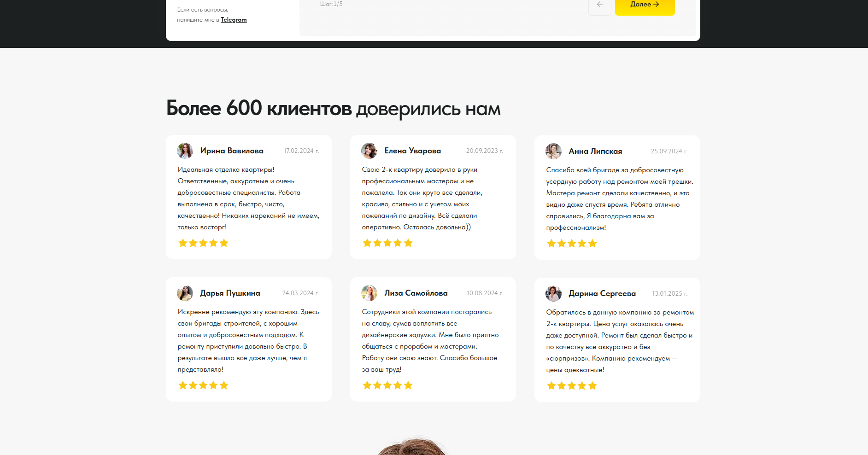Click review text starting Сотрудники этой компании
This screenshot has width=868, height=455.
tap(430, 341)
